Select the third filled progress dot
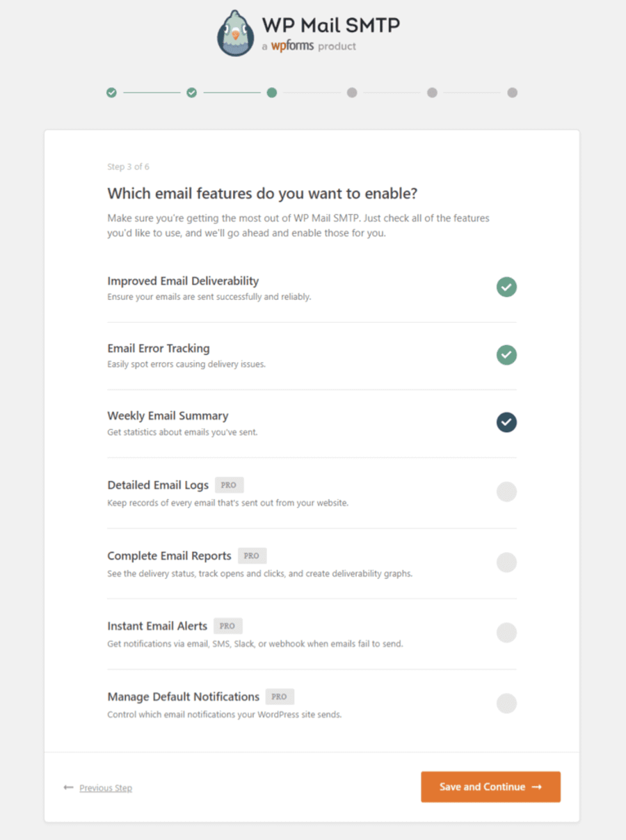The image size is (626, 840). click(x=272, y=92)
